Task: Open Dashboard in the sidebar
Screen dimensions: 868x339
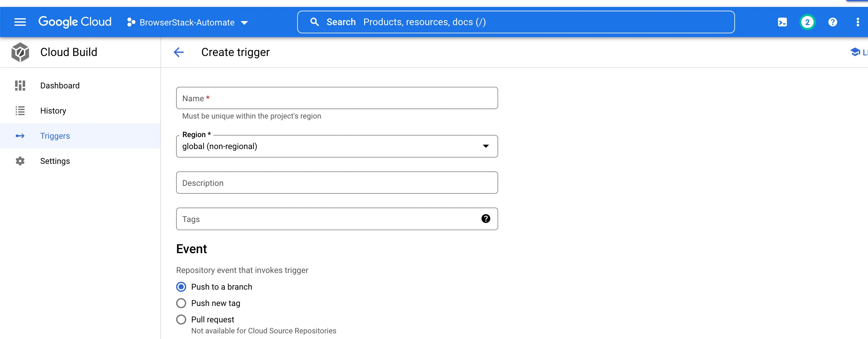Action: [x=60, y=86]
